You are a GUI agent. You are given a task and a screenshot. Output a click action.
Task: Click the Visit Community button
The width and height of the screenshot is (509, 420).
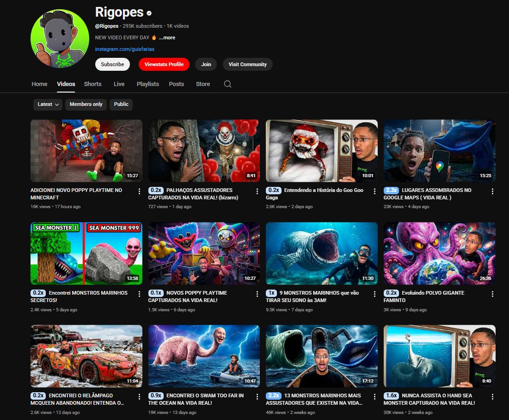(x=247, y=64)
